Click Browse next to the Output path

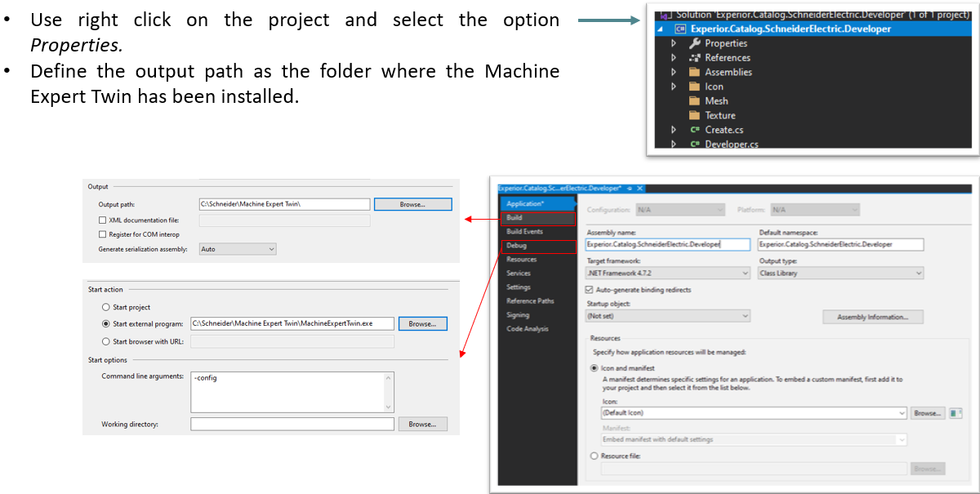pos(412,204)
